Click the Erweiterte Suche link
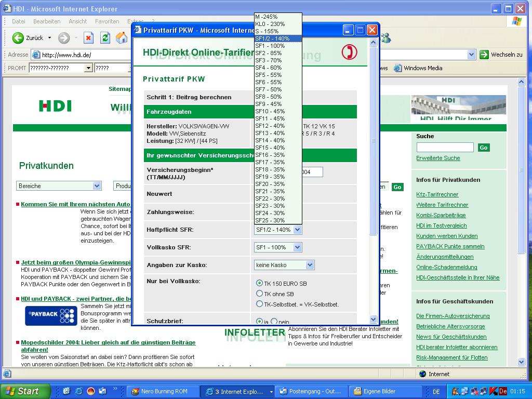The image size is (532, 399). [x=438, y=158]
